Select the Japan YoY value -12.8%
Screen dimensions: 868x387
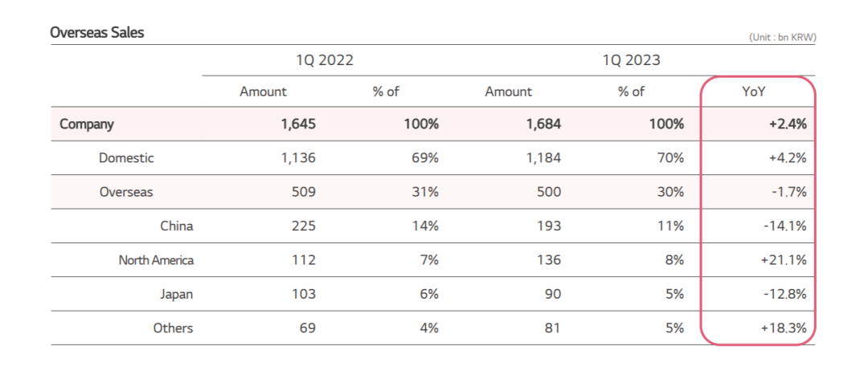tap(785, 294)
